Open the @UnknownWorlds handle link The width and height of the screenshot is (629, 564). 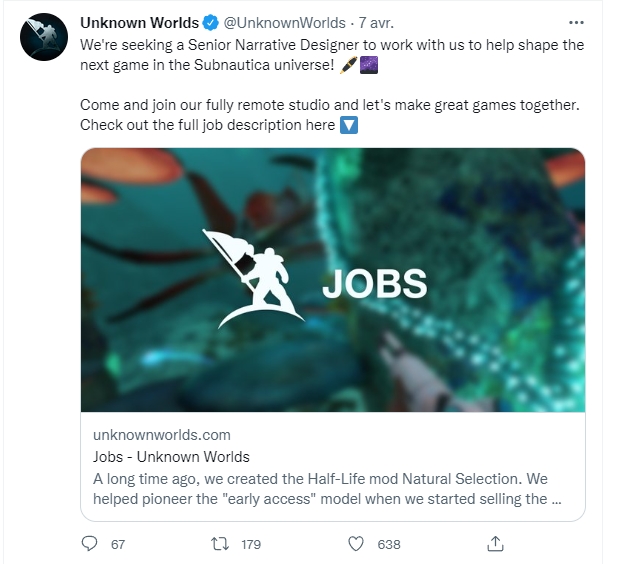click(x=284, y=23)
